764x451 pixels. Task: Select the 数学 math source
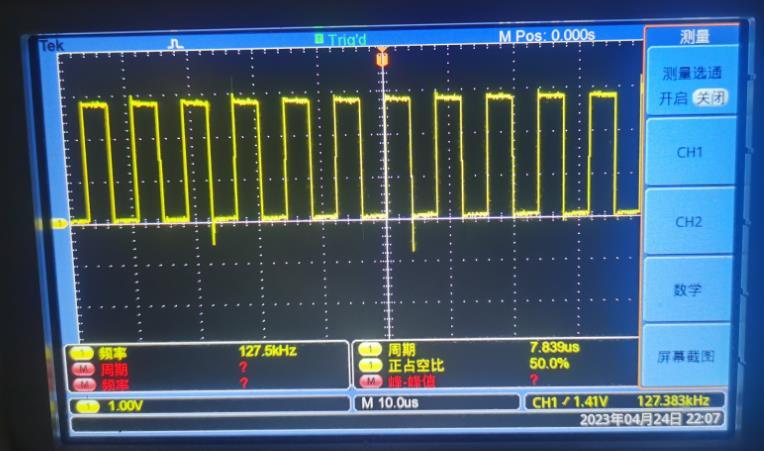[x=687, y=290]
